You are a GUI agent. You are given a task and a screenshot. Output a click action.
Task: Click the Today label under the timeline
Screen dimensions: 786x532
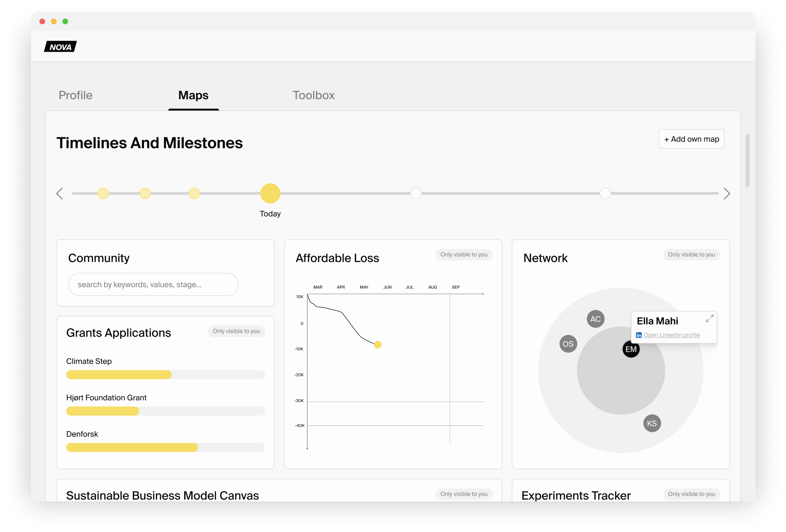(270, 213)
